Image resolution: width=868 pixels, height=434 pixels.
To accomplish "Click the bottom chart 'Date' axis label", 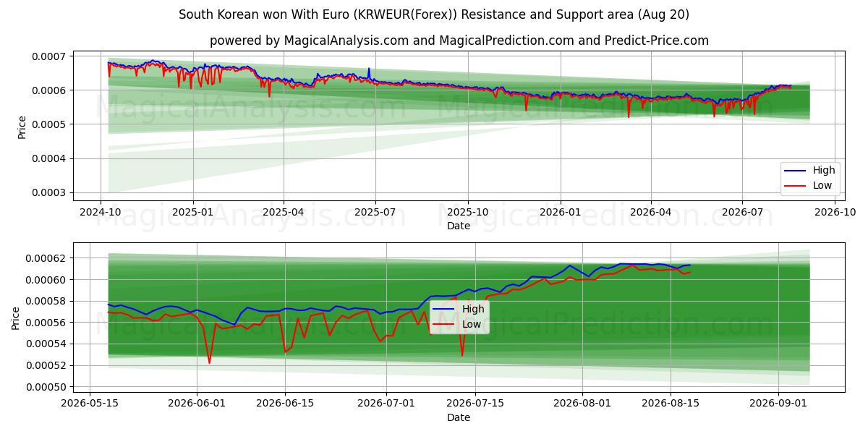I will pos(459,417).
